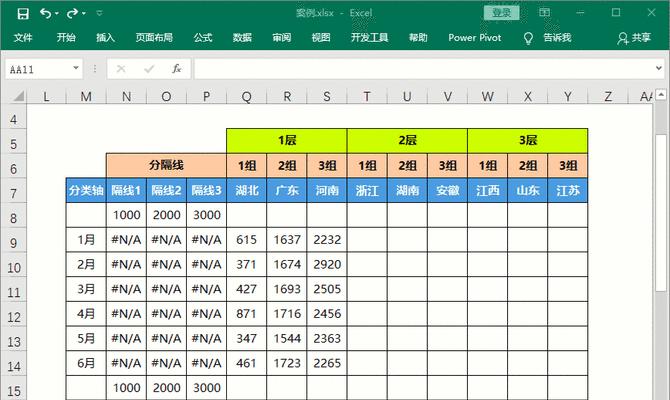Viewport: 670px width, 400px height.
Task: Click the 3月 row label cell
Action: tap(86, 289)
